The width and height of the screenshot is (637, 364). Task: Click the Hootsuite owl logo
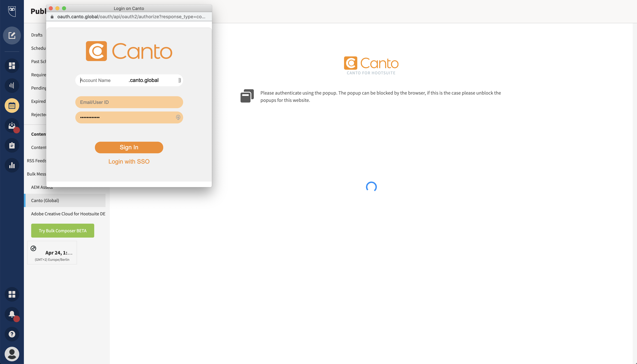pyautogui.click(x=12, y=11)
